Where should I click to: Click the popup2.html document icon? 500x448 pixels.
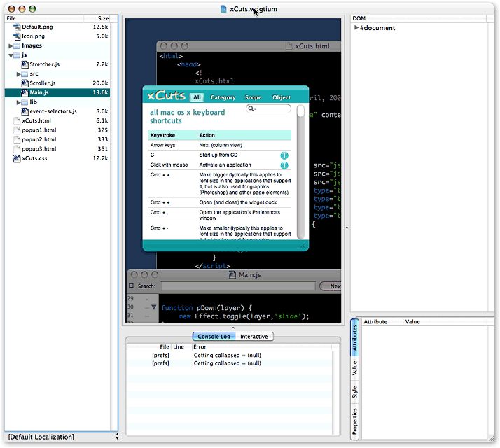tap(17, 140)
